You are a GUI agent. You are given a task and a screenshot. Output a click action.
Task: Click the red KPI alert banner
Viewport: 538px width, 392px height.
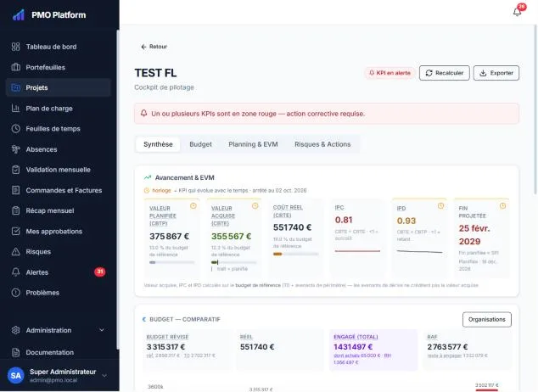tap(327, 114)
